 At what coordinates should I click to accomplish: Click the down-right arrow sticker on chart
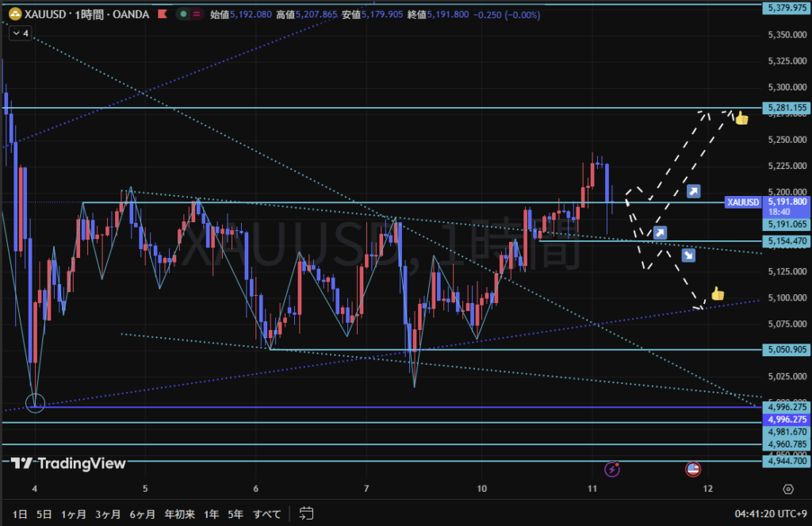tap(688, 255)
